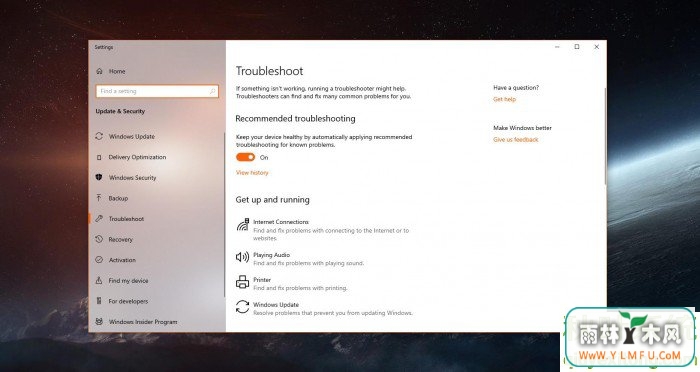Select Playing Audio troubleshooter title
The height and width of the screenshot is (372, 700).
[271, 255]
